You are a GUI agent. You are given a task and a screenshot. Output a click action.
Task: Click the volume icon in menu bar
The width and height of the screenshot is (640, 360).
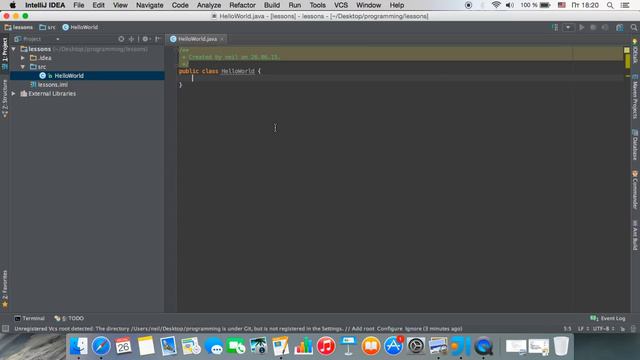click(x=510, y=5)
